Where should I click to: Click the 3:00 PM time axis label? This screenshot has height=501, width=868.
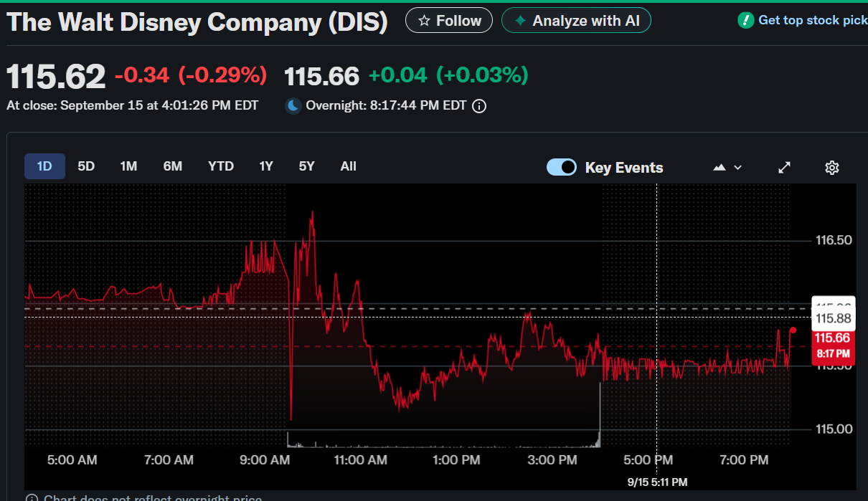click(x=552, y=459)
